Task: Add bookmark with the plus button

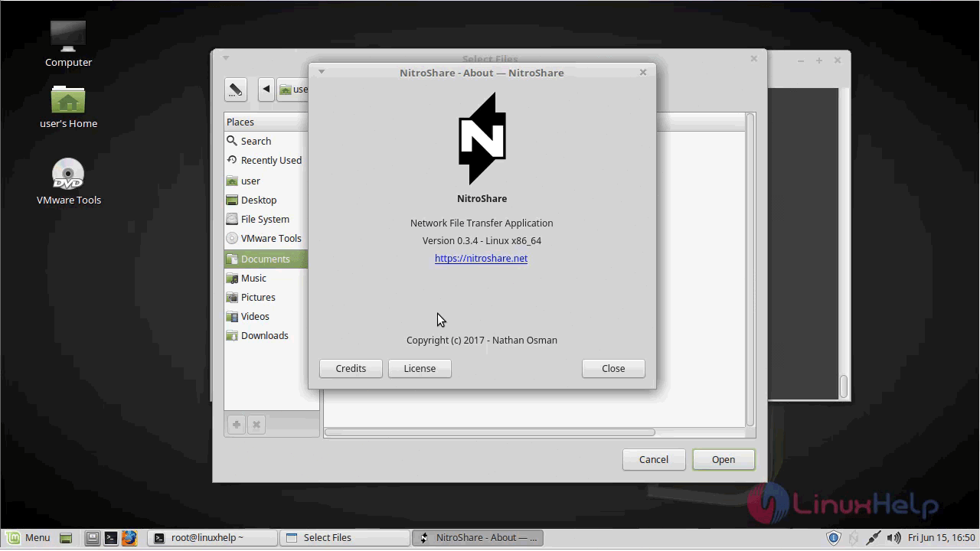Action: click(237, 425)
